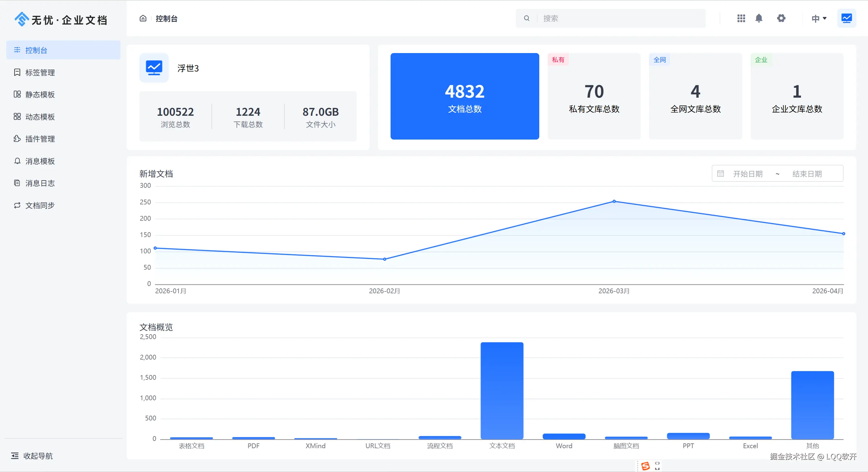The height and width of the screenshot is (472, 868).
Task: Click the user avatar icon top right
Action: point(846,18)
